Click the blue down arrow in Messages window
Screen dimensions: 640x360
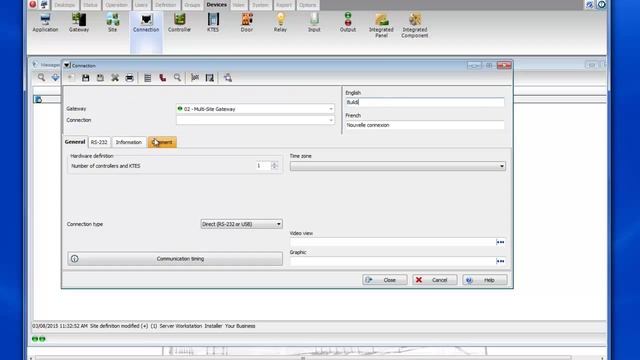(55, 77)
